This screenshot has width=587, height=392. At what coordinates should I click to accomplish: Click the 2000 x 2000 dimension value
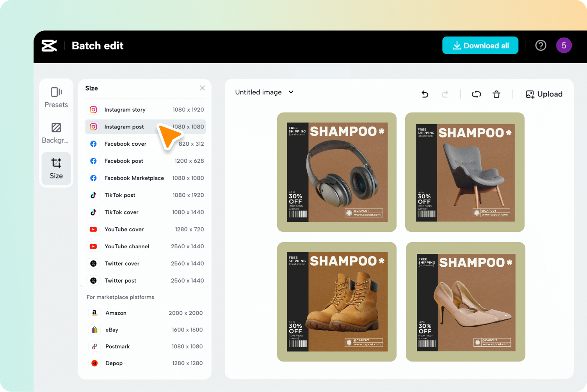point(186,313)
